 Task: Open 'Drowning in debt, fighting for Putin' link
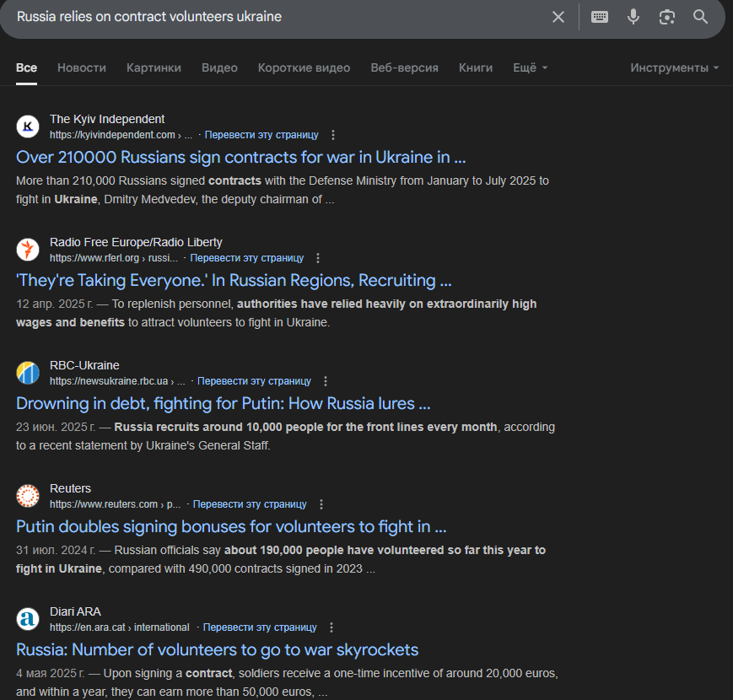[223, 404]
